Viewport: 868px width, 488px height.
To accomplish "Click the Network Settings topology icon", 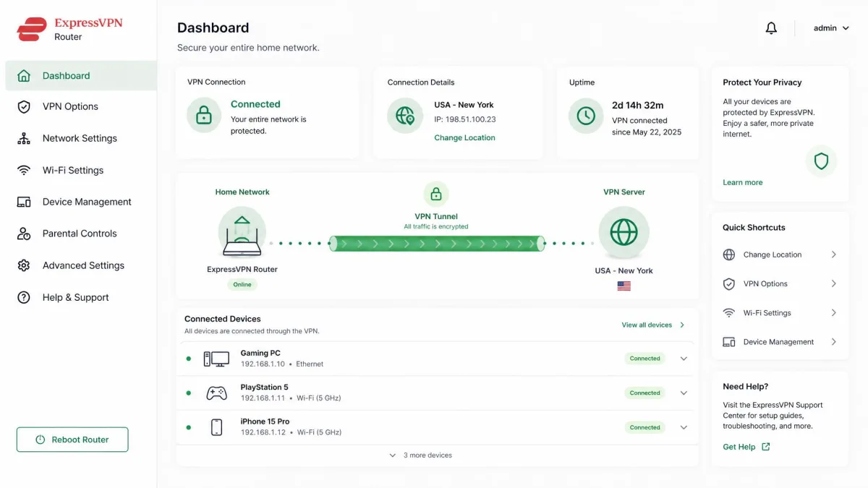I will [24, 138].
